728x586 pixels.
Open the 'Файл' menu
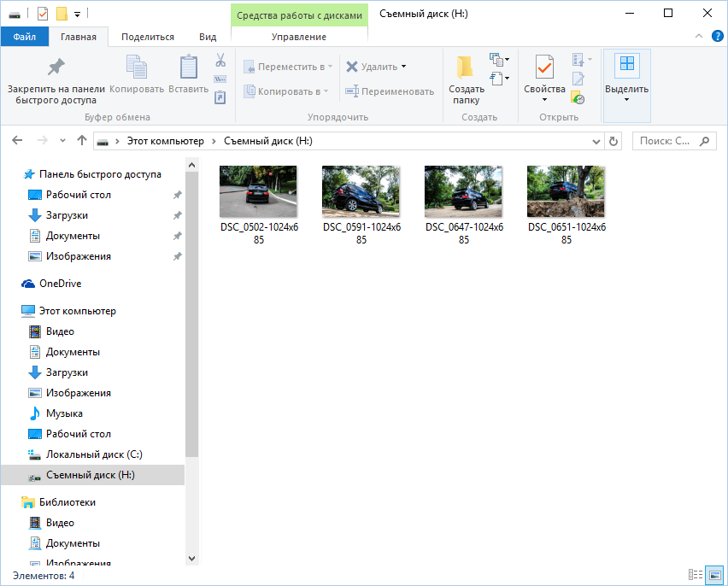25,37
